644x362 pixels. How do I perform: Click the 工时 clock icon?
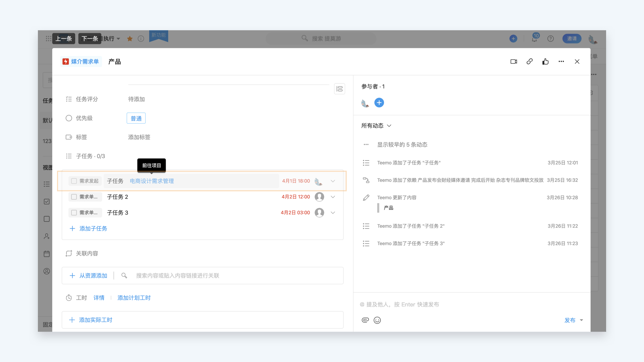pos(69,298)
